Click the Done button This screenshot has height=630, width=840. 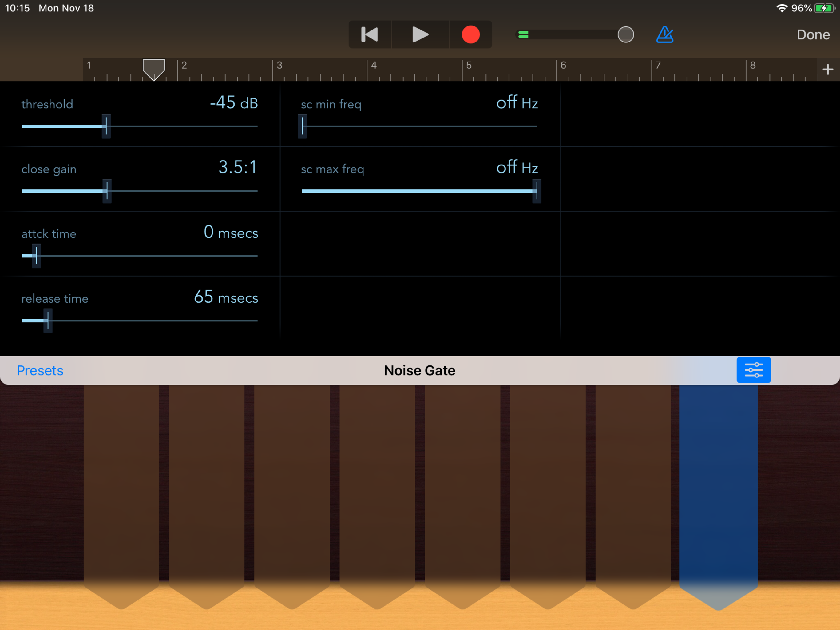813,34
